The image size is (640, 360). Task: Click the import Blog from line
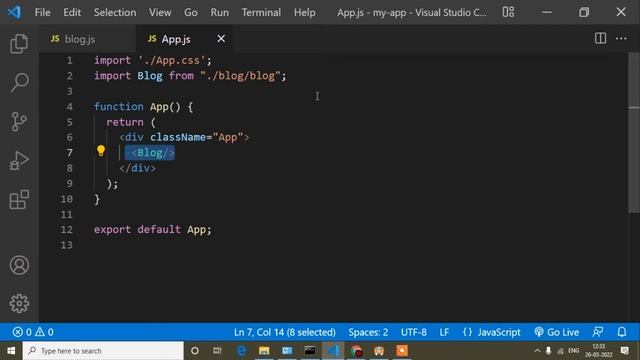click(190, 76)
